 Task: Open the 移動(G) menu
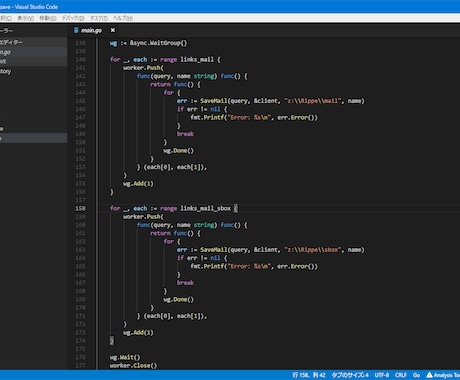[48, 18]
